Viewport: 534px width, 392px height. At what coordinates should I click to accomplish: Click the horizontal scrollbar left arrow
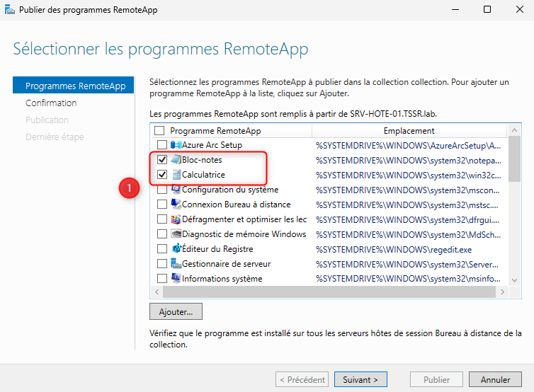click(x=157, y=292)
